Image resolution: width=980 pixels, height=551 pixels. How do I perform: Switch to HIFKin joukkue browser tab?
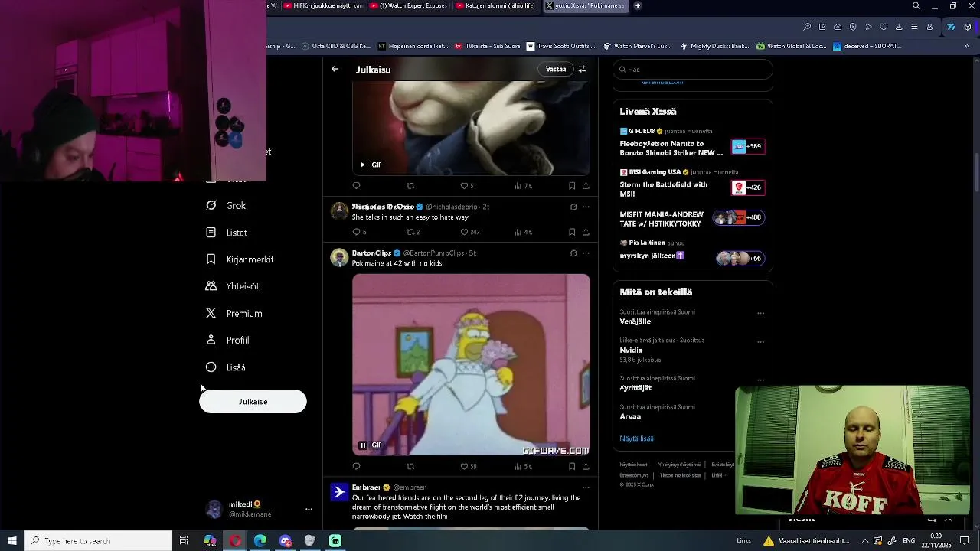click(x=323, y=5)
